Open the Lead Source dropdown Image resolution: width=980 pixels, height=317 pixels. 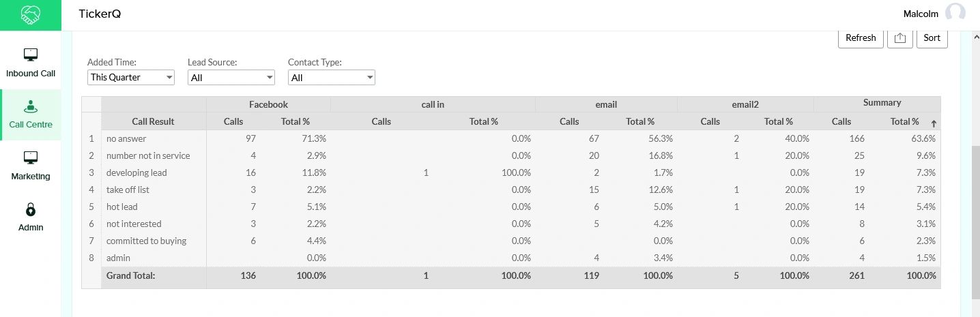coord(231,78)
